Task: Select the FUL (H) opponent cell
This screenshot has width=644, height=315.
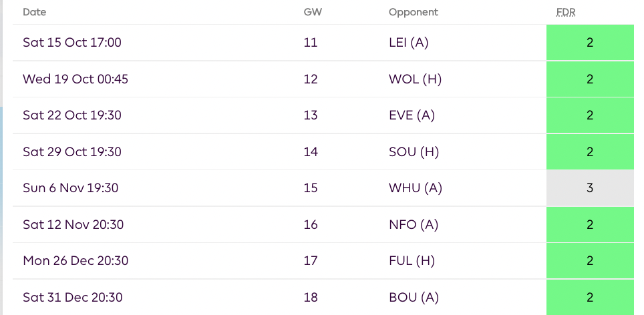Action: [412, 260]
